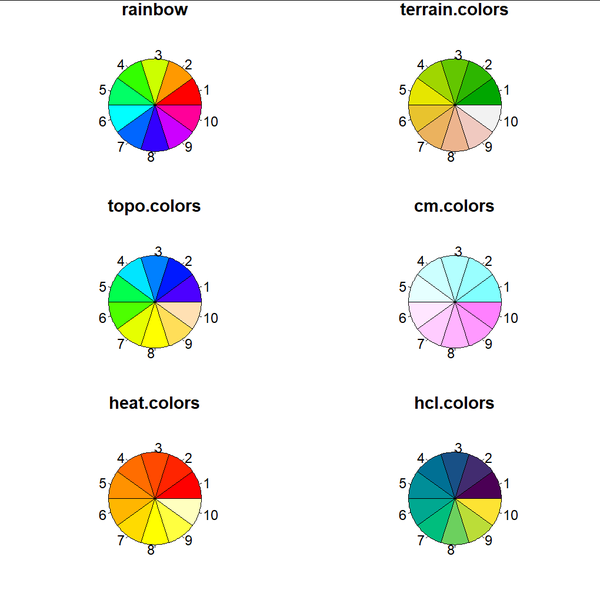Click the terrain.colors title text
Viewport: 600px width, 590px height.
point(454,10)
